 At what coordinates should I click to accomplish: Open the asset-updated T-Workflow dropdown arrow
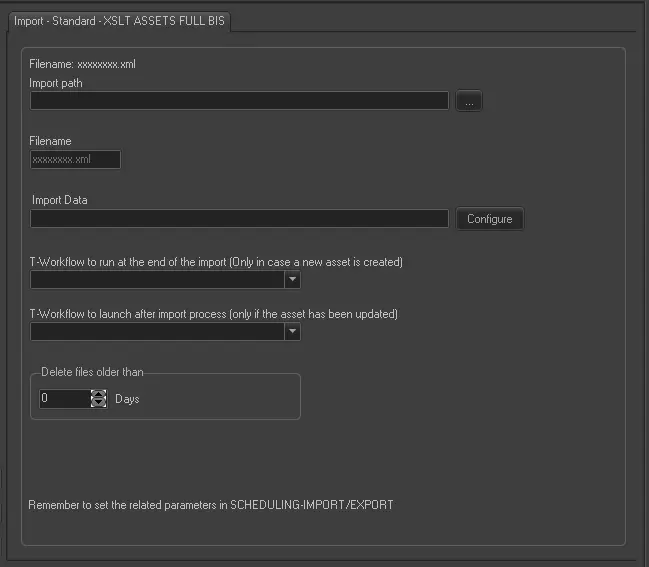coord(292,332)
